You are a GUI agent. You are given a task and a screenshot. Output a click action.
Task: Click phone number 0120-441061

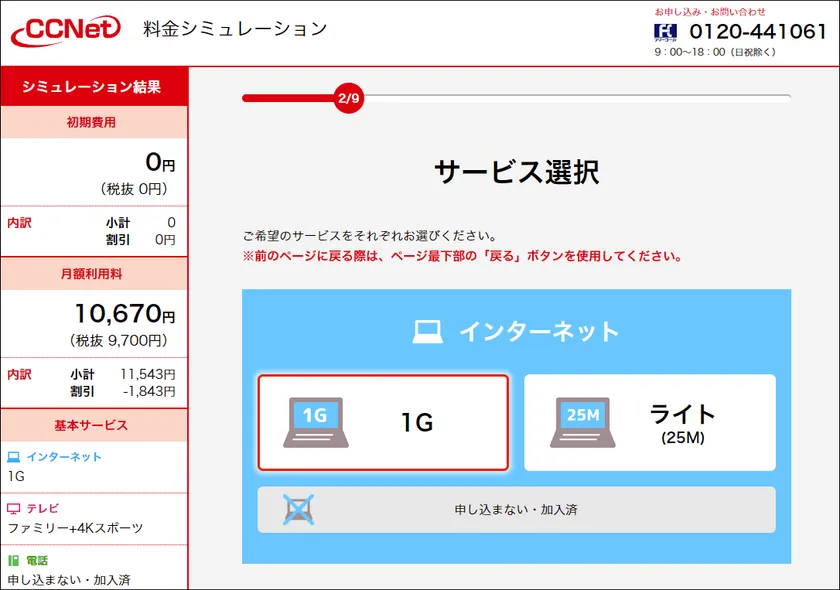point(758,32)
